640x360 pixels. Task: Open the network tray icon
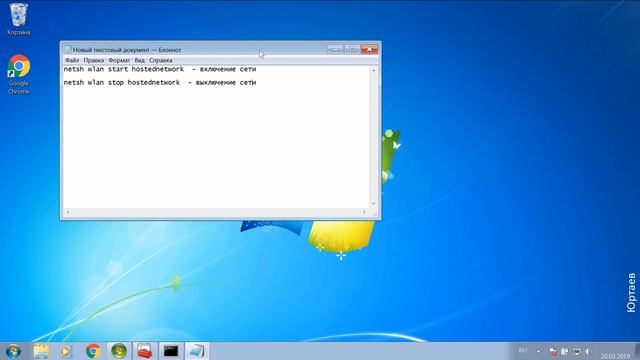point(576,351)
